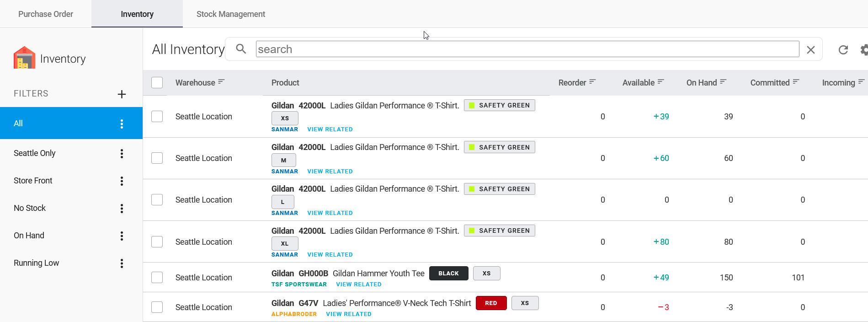Click the Inventory warehouse logo icon
The image size is (868, 322).
click(25, 58)
